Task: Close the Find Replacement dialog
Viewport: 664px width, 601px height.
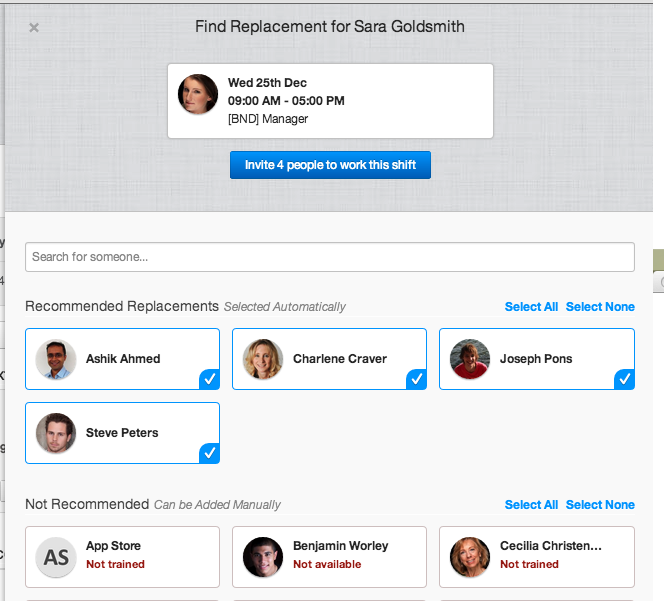Action: coord(34,28)
